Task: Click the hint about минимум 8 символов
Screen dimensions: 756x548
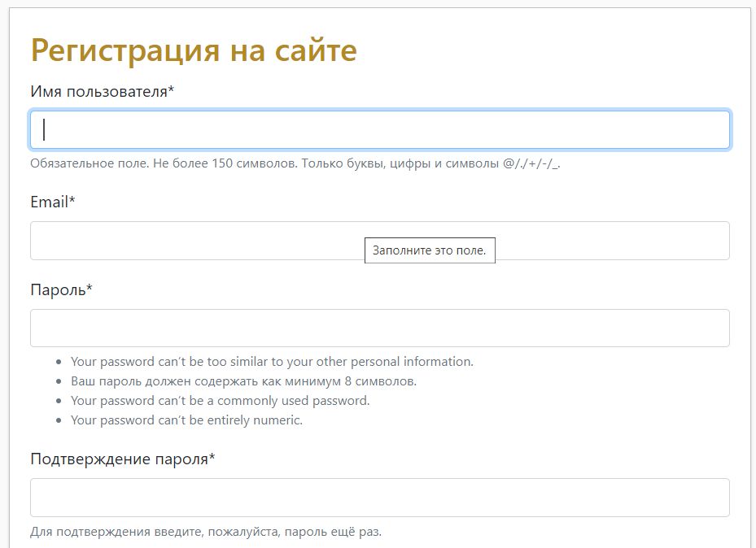Action: [x=243, y=381]
